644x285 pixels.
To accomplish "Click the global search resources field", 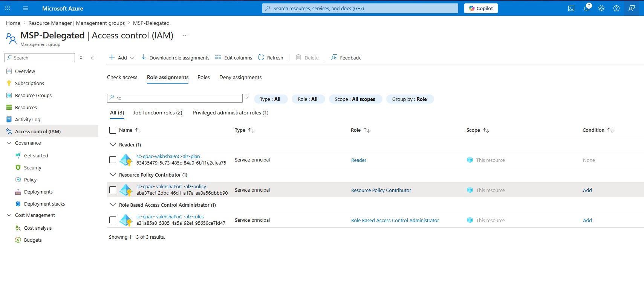I will click(360, 8).
